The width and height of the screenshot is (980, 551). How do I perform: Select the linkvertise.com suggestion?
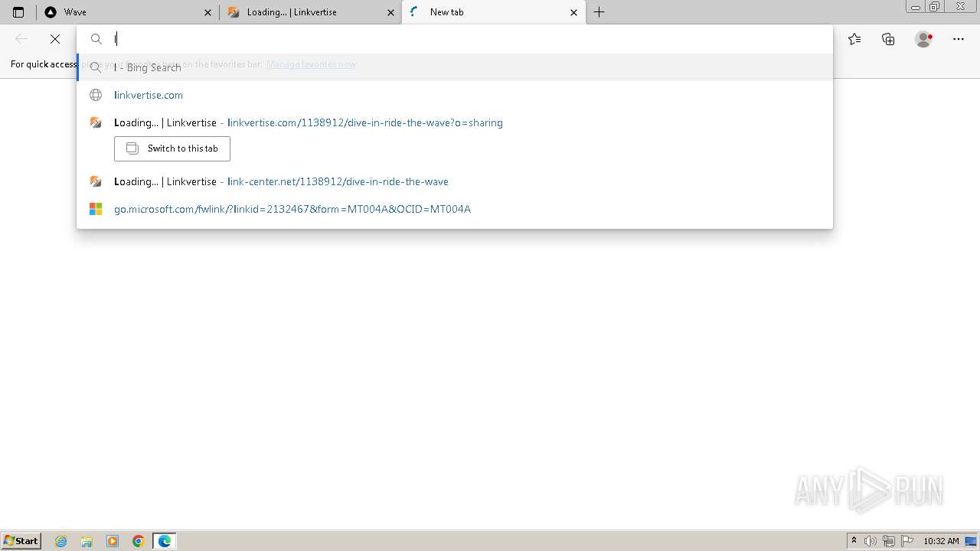click(x=455, y=95)
